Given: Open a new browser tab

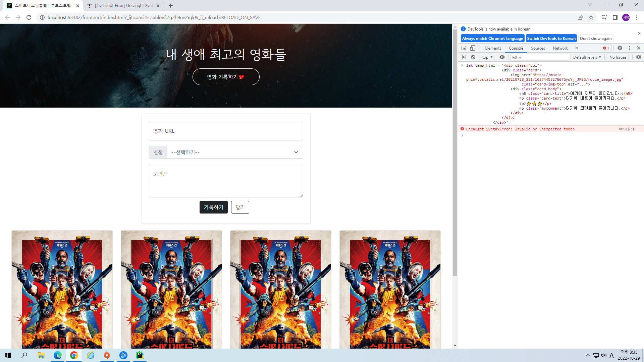Looking at the screenshot, I should tap(171, 6).
